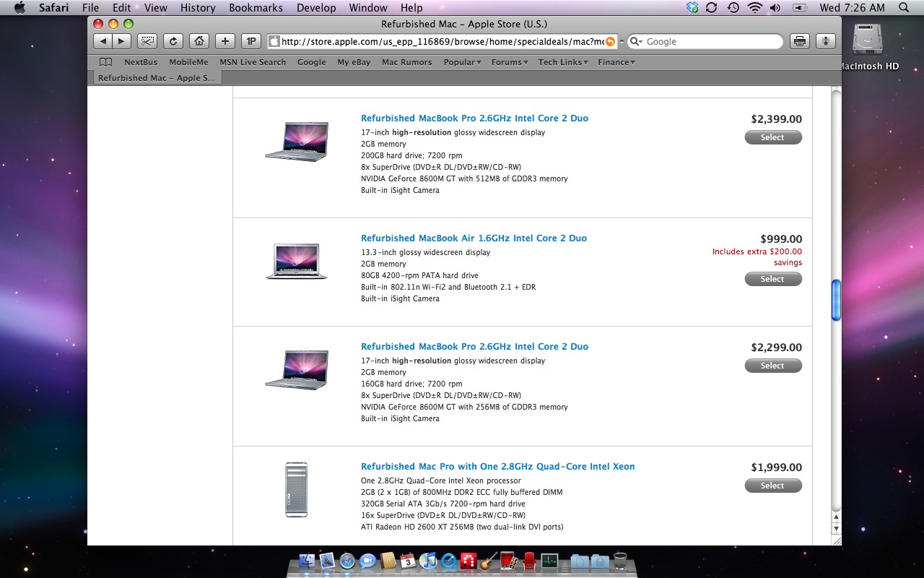The height and width of the screenshot is (578, 924).
Task: Click the 200GB MacBook Pro thumbnail
Action: click(x=296, y=142)
